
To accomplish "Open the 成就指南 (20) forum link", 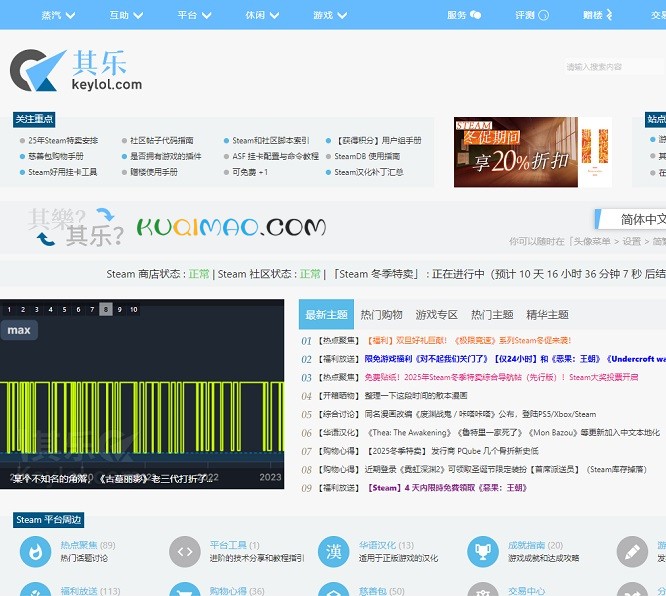I will pos(536,545).
